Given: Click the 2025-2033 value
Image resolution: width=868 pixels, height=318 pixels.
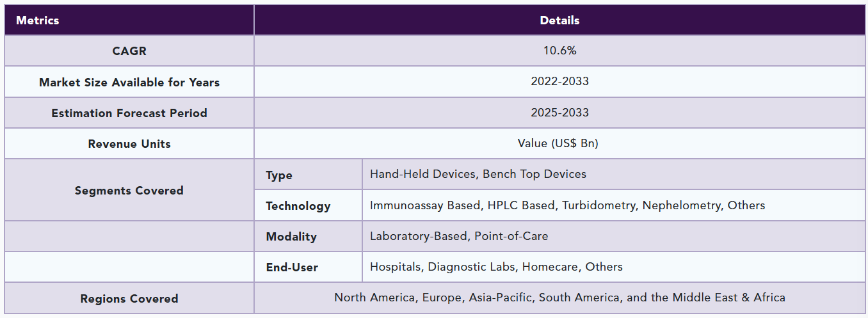Looking at the screenshot, I should tap(559, 113).
